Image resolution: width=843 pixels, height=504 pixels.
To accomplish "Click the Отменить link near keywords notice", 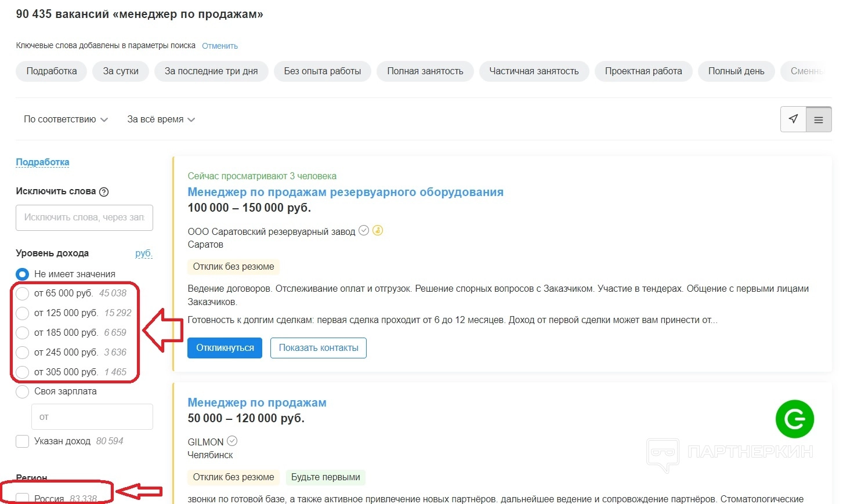I will (x=220, y=46).
